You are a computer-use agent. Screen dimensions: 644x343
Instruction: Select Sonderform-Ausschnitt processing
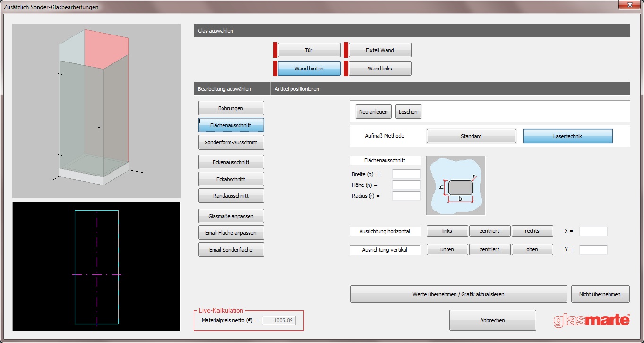click(x=231, y=142)
